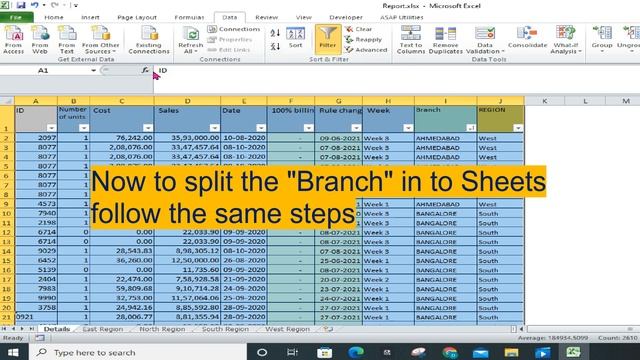Reapply the filter
Viewport: 640px width, 360px height.
point(363,40)
